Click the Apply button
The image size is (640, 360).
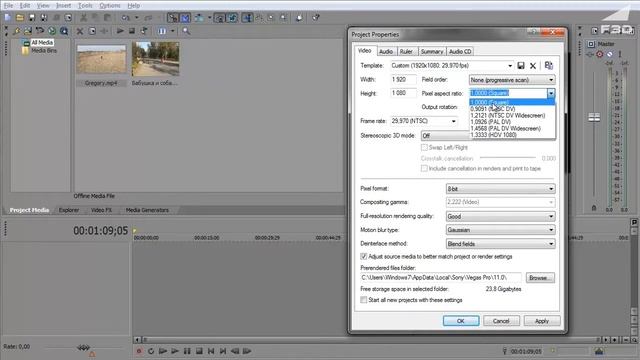(x=542, y=321)
